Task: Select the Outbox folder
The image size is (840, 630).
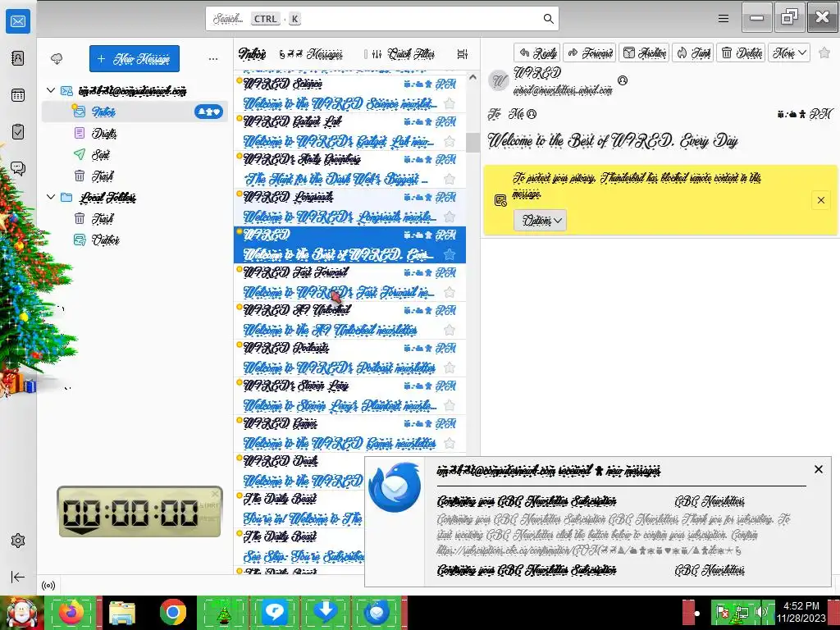Action: (x=135, y=240)
